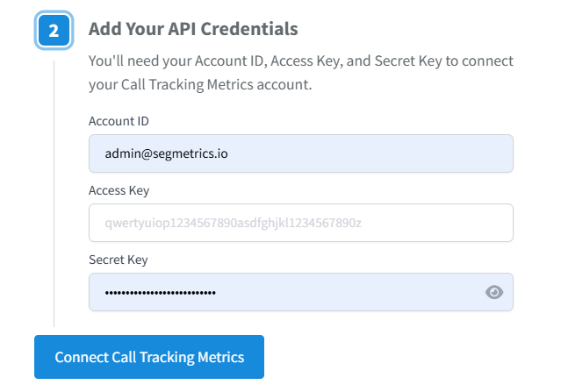Click the Access Key label
561x392 pixels.
tap(119, 190)
